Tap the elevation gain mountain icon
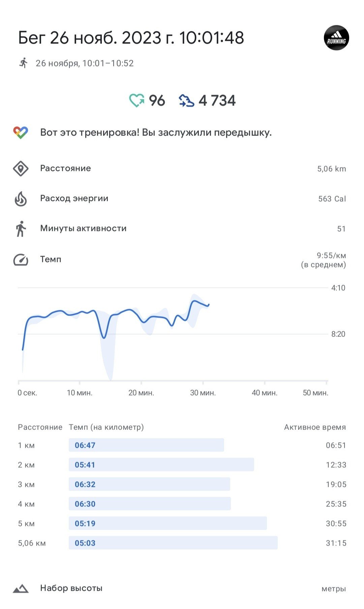 pos(21,588)
